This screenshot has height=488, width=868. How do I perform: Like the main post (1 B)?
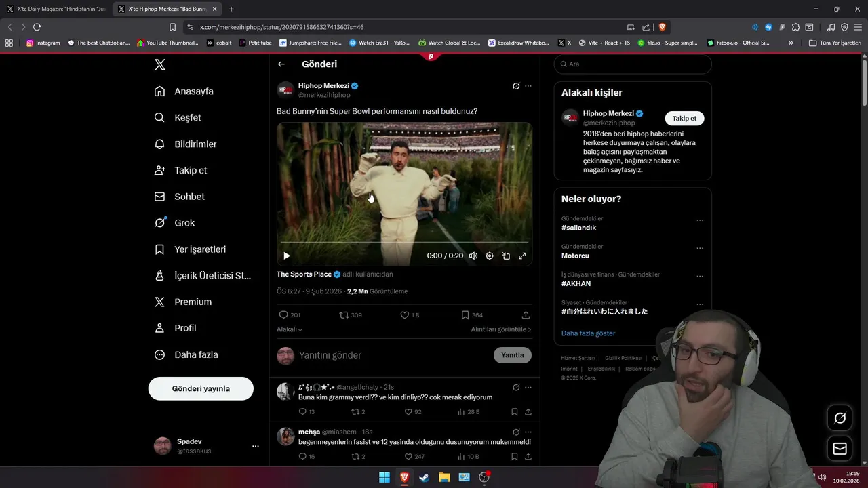(x=410, y=315)
